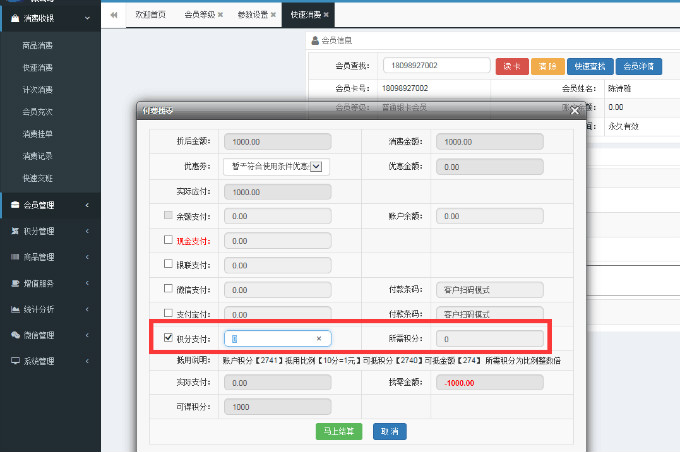Open 消费记录 in the sidebar
This screenshot has width=680, height=452.
(38, 156)
